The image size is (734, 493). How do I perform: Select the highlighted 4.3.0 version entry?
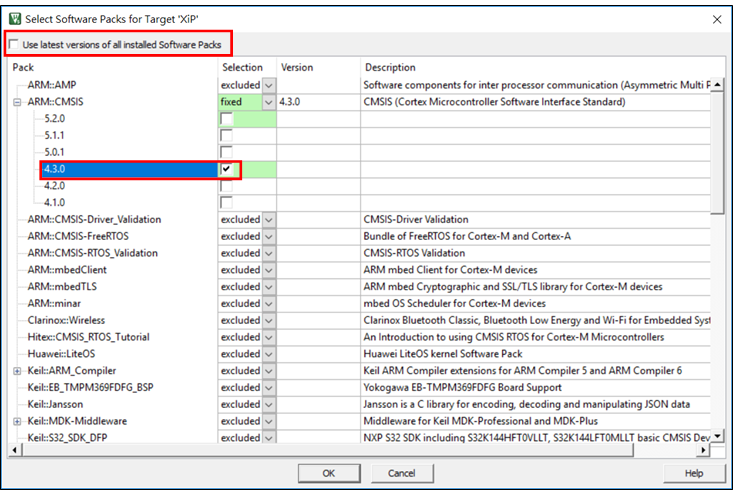[x=130, y=169]
